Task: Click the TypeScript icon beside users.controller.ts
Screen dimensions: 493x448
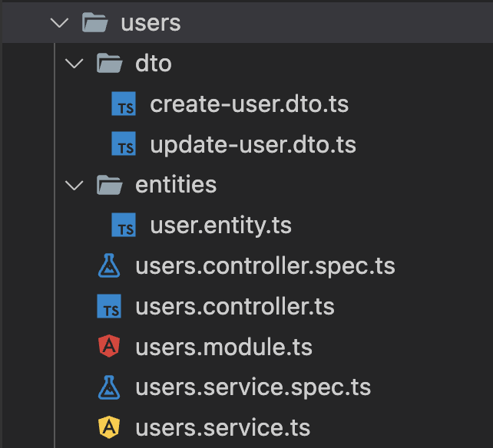Action: (x=109, y=307)
